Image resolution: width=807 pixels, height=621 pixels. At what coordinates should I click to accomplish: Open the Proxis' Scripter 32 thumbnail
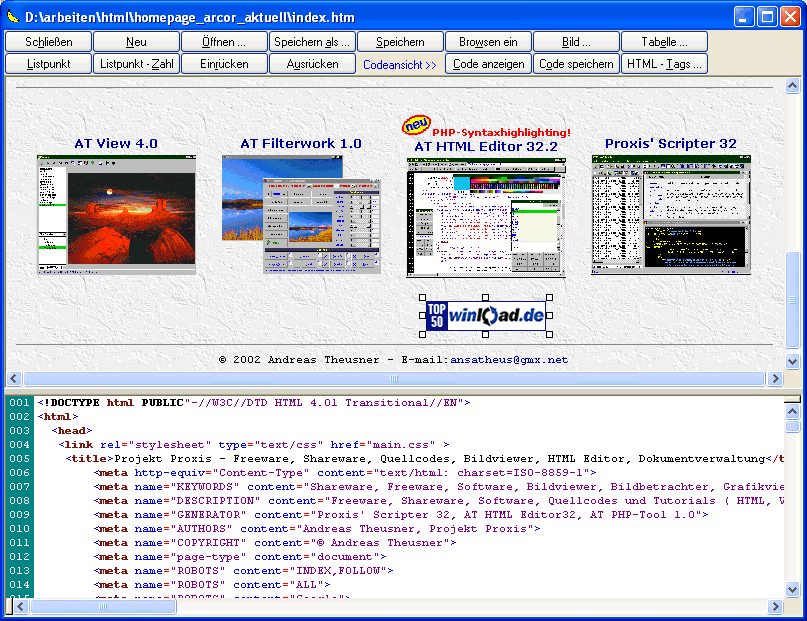[671, 215]
